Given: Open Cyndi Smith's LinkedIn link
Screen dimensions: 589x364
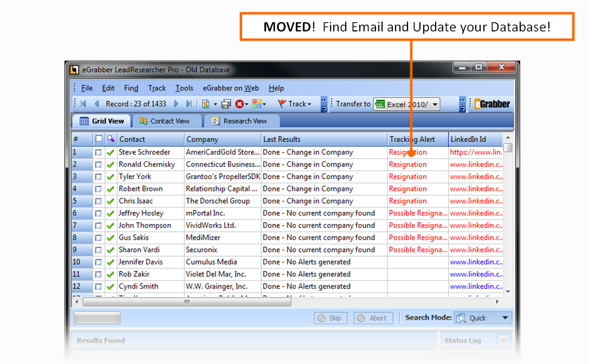Looking at the screenshot, I should coord(476,286).
